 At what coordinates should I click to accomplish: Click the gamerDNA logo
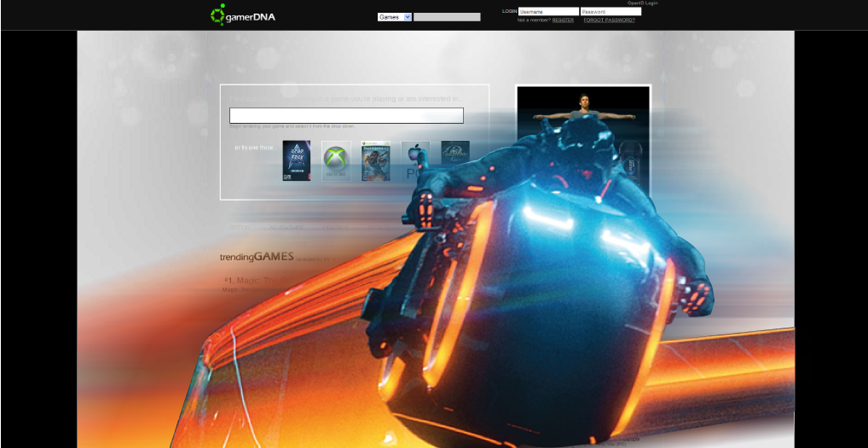coord(243,15)
